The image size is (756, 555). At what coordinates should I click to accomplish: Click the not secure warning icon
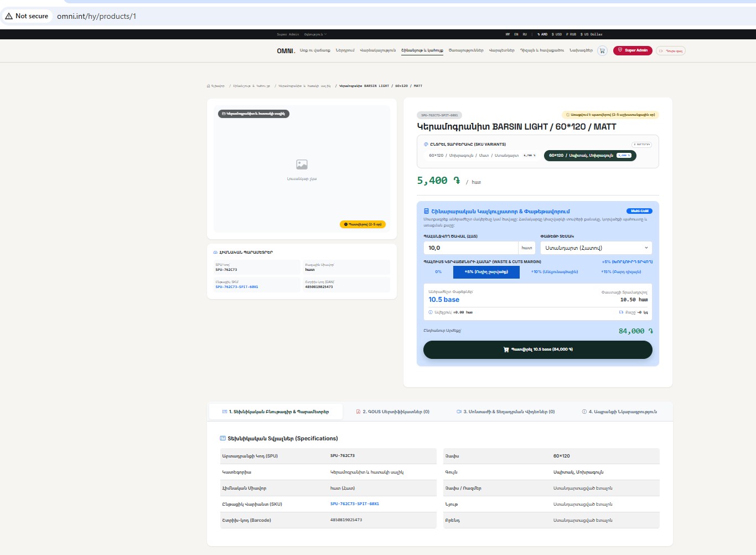point(9,16)
